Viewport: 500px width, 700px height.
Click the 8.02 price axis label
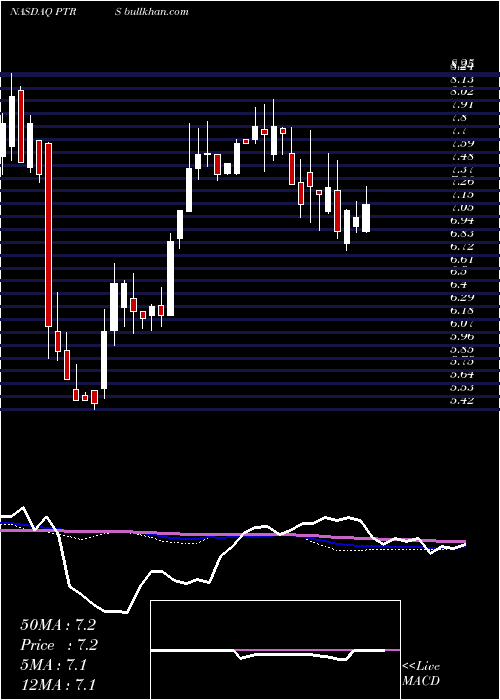point(462,92)
